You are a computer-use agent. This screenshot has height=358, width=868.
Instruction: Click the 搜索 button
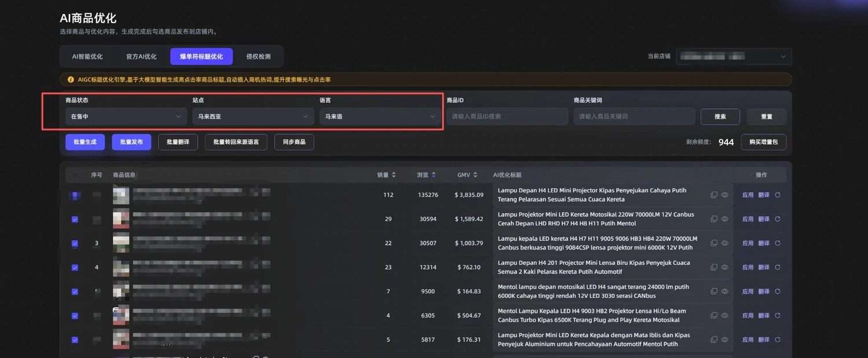pos(720,116)
